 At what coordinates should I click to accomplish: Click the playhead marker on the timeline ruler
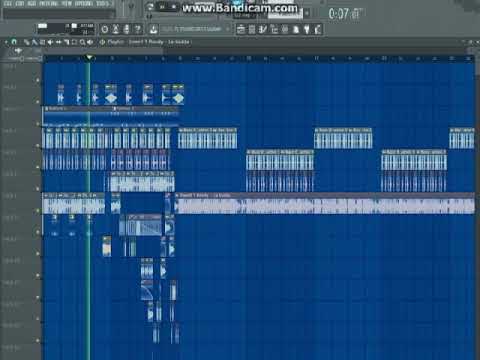click(x=89, y=58)
